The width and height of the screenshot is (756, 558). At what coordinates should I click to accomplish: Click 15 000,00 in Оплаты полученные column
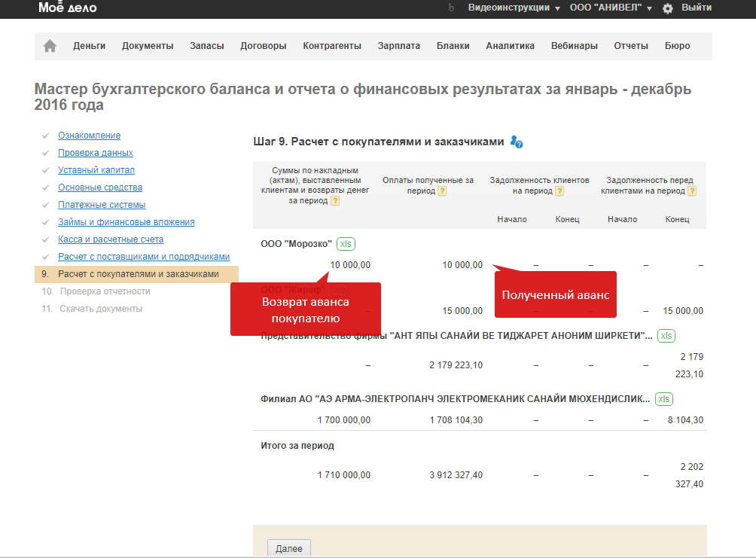pyautogui.click(x=462, y=311)
